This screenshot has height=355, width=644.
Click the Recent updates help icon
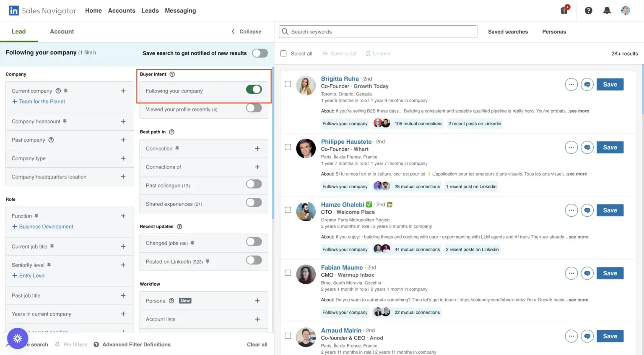(179, 226)
